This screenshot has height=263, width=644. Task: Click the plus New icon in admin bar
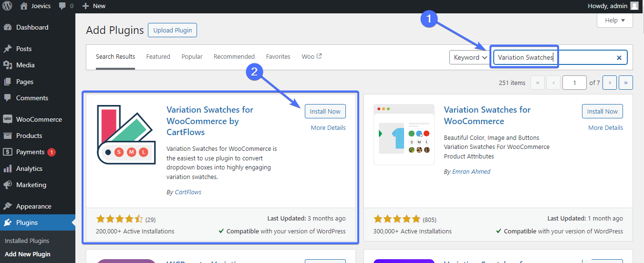[85, 6]
